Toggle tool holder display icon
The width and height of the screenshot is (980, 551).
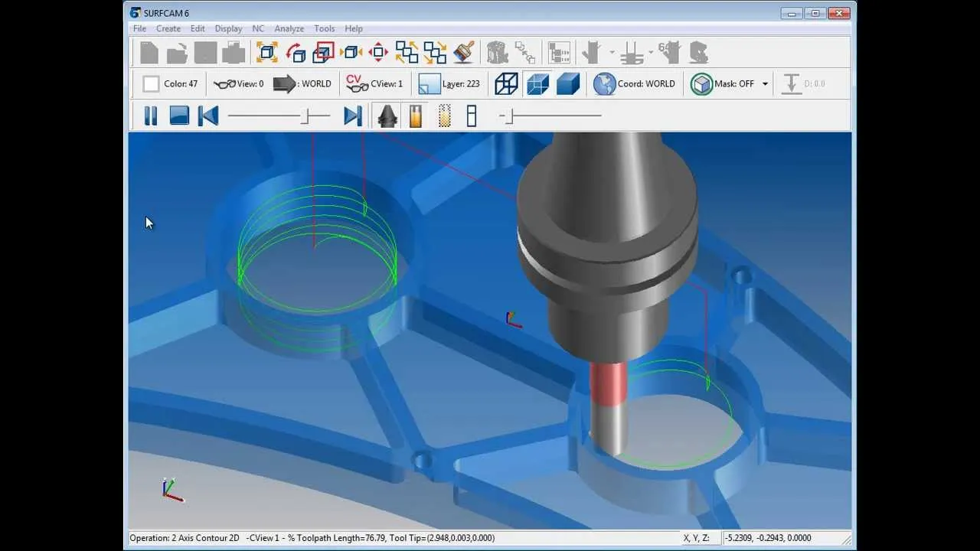(x=388, y=116)
